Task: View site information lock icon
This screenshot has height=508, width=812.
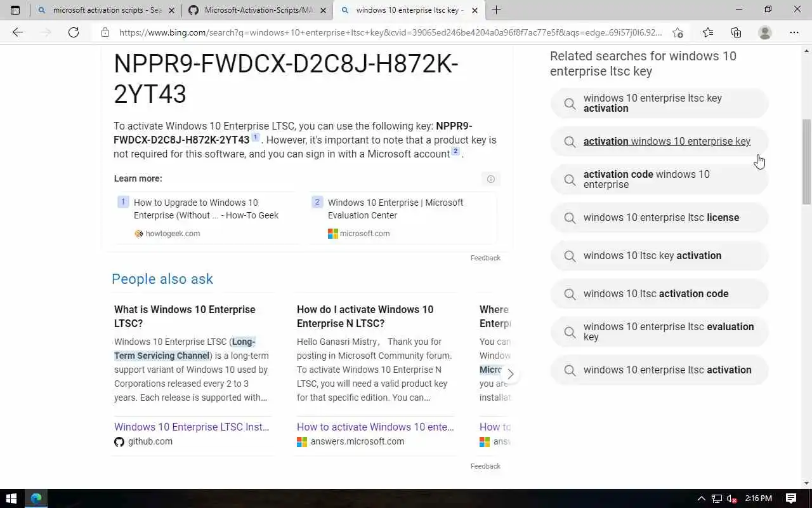Action: coord(105,32)
